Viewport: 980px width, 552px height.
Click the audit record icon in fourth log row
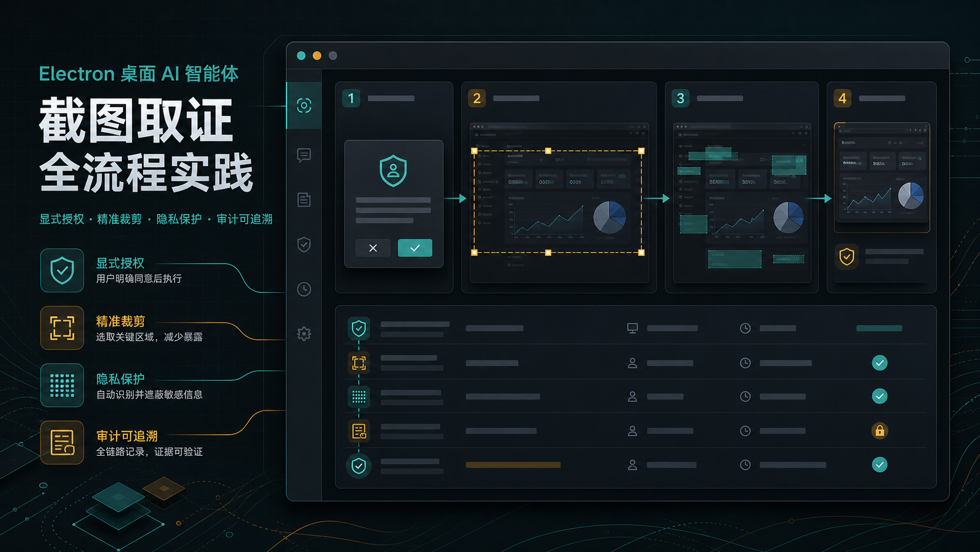(x=359, y=431)
